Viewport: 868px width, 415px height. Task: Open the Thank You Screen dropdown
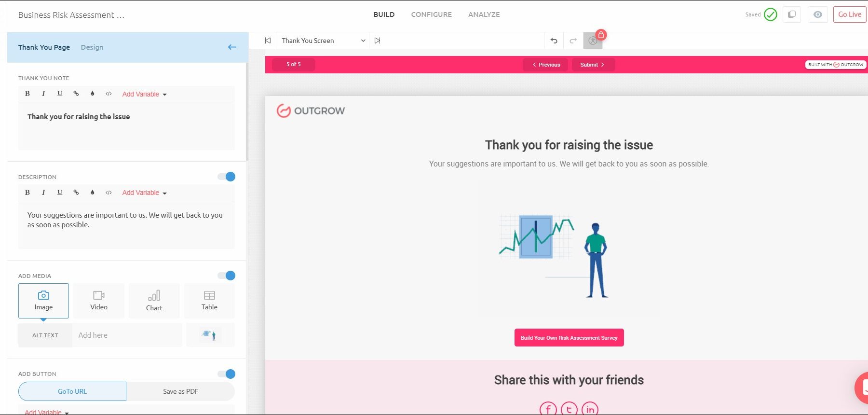[323, 41]
